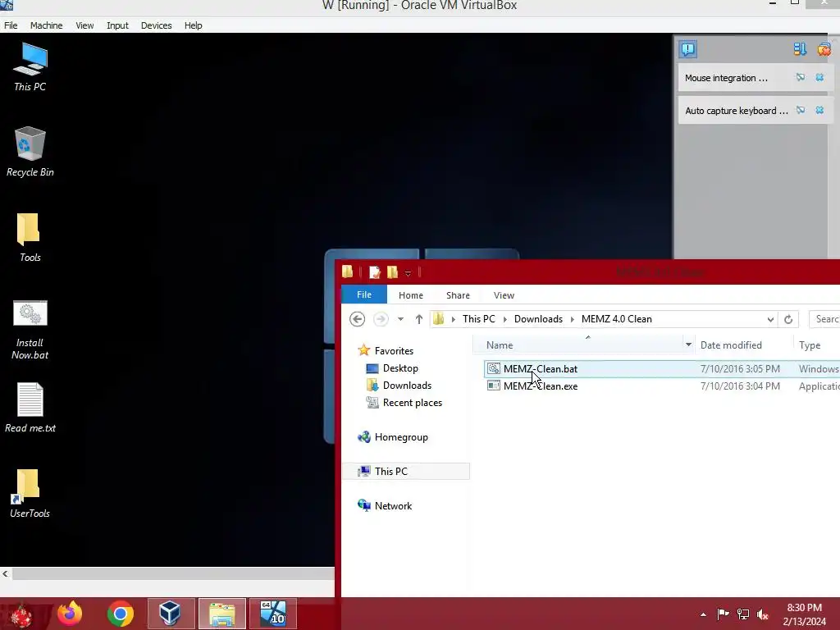840x630 pixels.
Task: Select Favorites in the navigation pane
Action: 394,351
